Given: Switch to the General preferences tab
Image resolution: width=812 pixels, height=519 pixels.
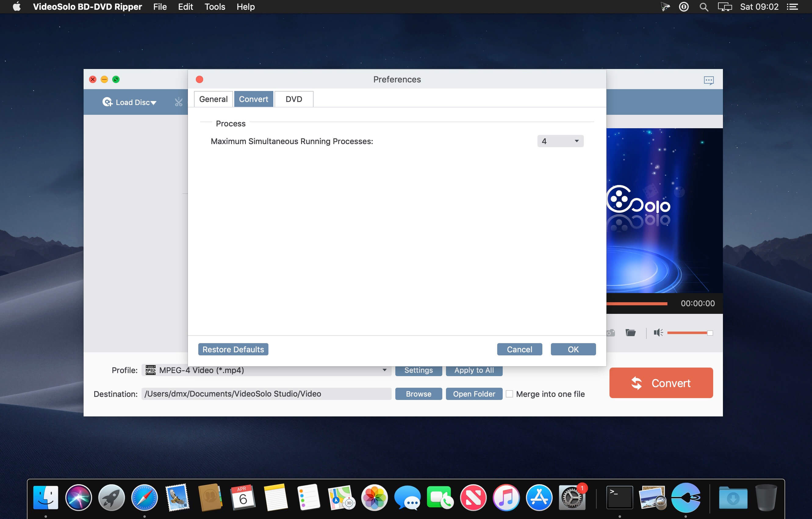Looking at the screenshot, I should pyautogui.click(x=213, y=99).
